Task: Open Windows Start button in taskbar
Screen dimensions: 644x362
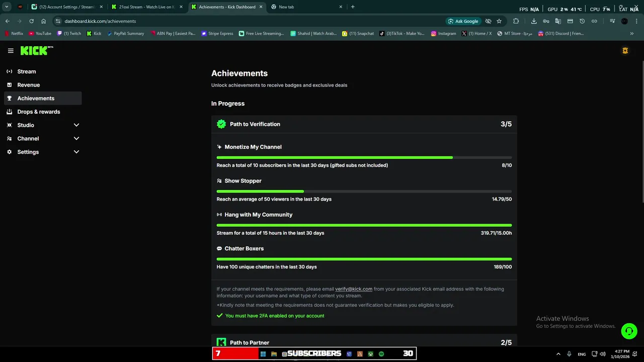Action: pyautogui.click(x=263, y=354)
